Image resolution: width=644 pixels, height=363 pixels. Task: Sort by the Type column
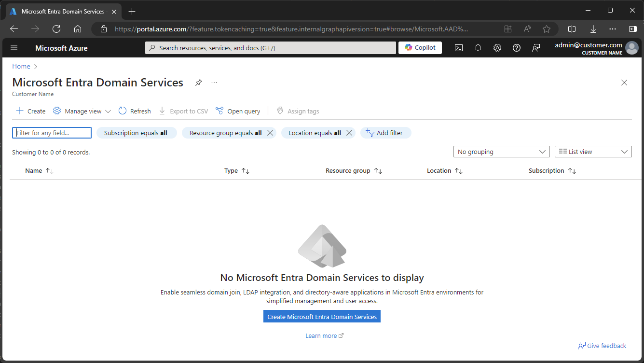tap(237, 171)
